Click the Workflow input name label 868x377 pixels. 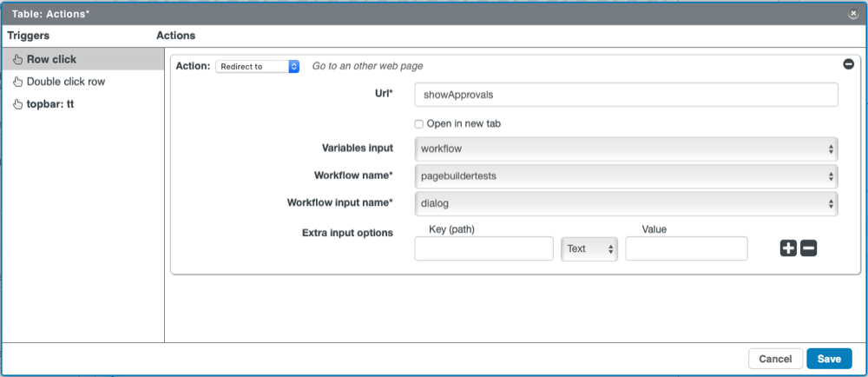tap(340, 202)
